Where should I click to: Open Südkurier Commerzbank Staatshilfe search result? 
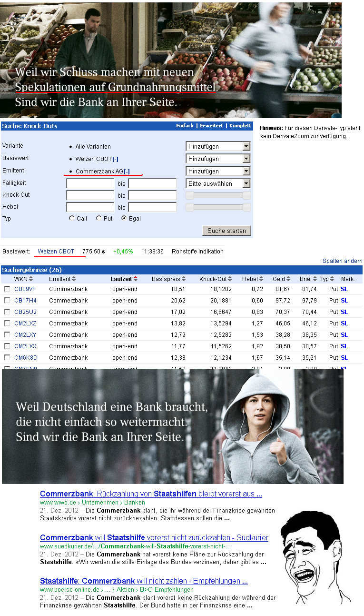click(x=154, y=538)
